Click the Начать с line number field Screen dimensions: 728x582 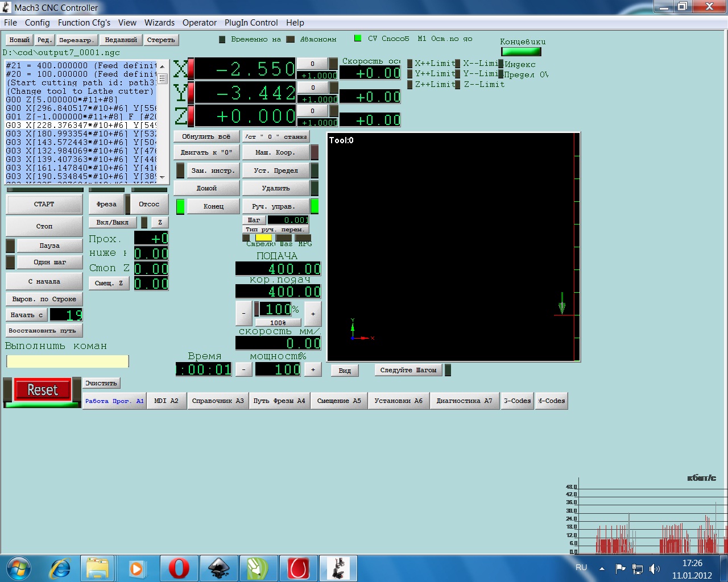click(x=66, y=315)
